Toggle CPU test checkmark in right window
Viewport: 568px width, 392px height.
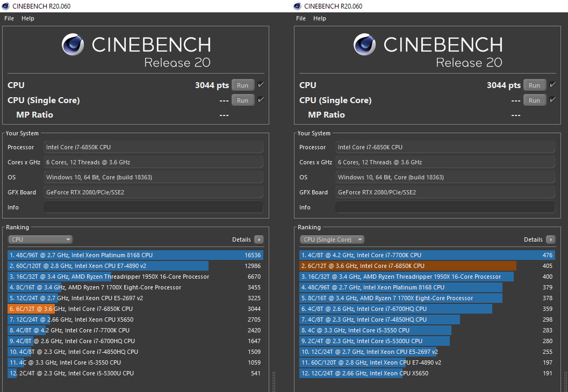(x=552, y=85)
